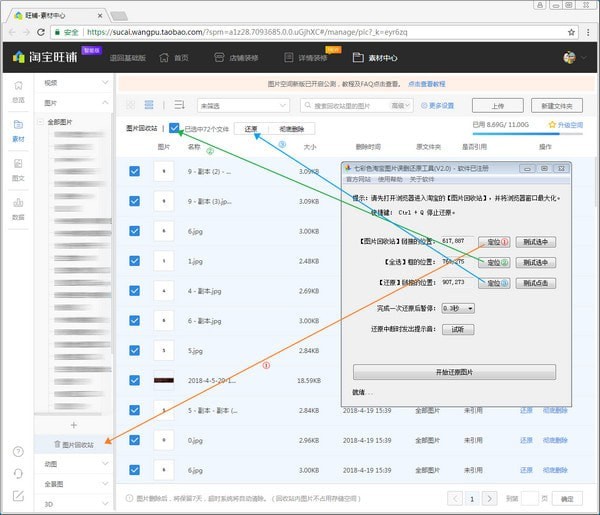Screen dimensions: 600x515
Task: Open the 数据 sidebar chart icon
Action: pyautogui.click(x=18, y=209)
